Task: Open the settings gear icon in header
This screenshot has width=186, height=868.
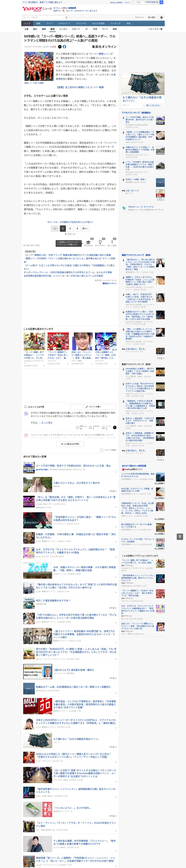Action: point(161,18)
